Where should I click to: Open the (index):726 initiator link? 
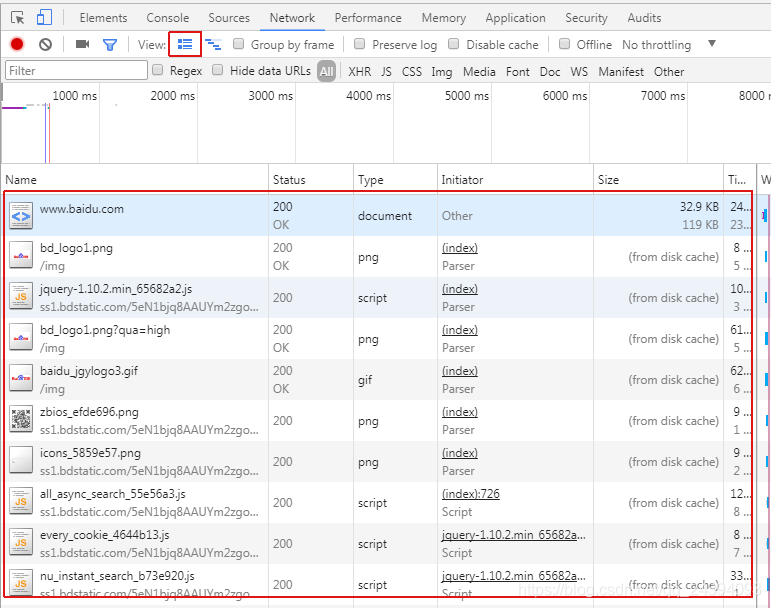coord(471,493)
